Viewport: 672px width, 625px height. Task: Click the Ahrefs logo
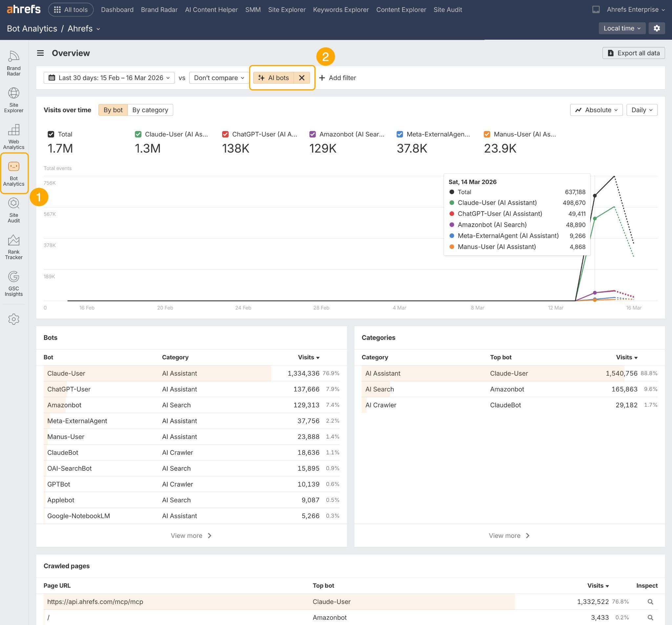[x=24, y=9]
